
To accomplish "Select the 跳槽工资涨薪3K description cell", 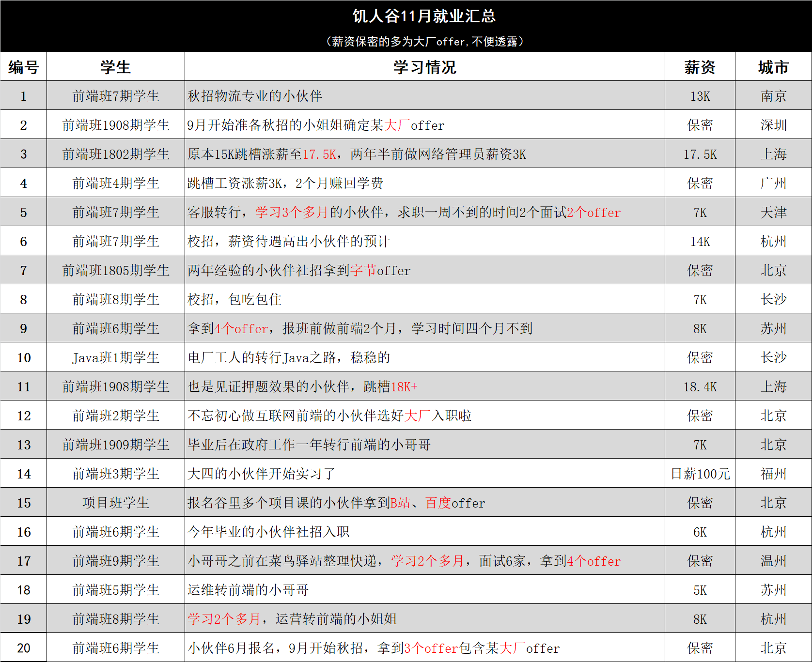I will click(425, 183).
